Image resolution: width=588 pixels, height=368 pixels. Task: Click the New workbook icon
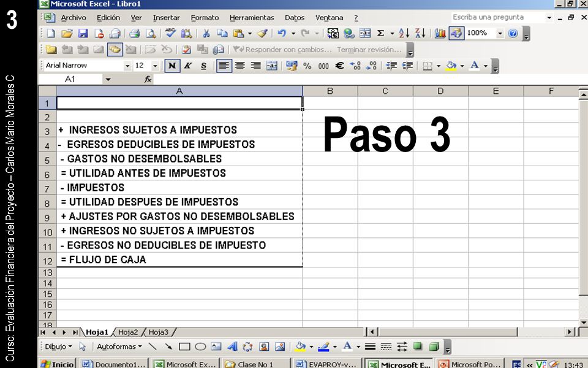[x=51, y=33]
